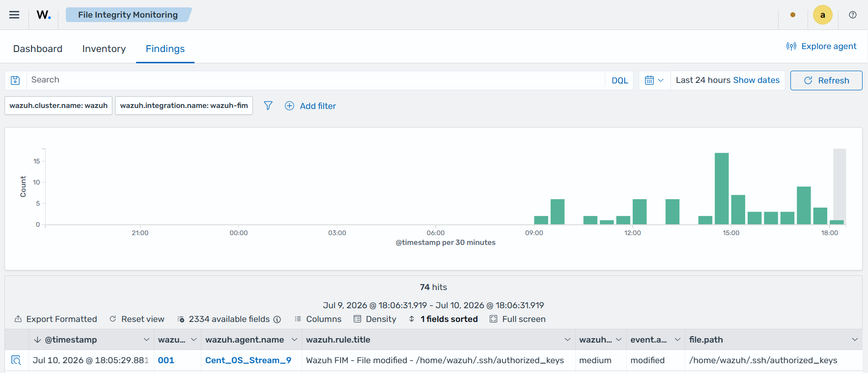Viewport: 868px width, 373px height.
Task: Open the file.path column menu chevron
Action: (x=855, y=340)
